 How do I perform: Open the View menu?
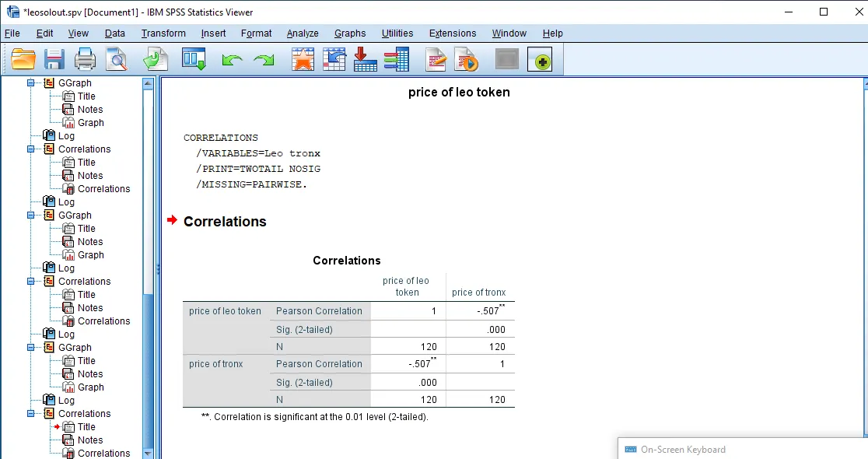(x=78, y=33)
